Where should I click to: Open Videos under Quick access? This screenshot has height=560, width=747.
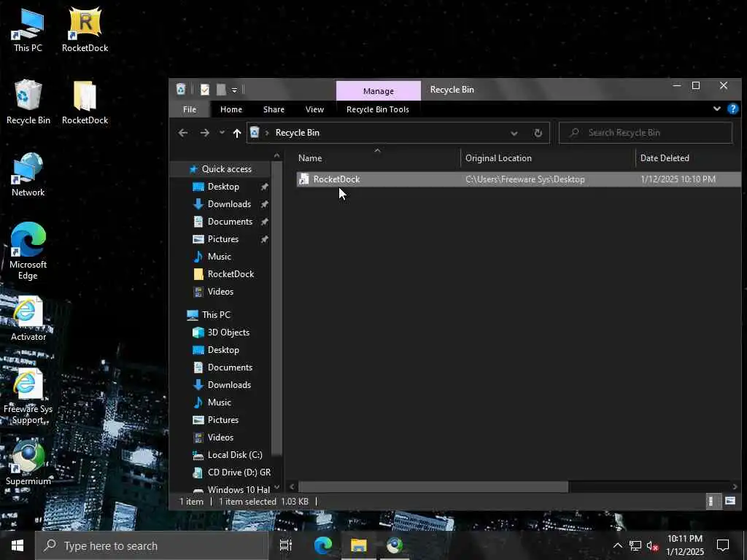tap(220, 292)
